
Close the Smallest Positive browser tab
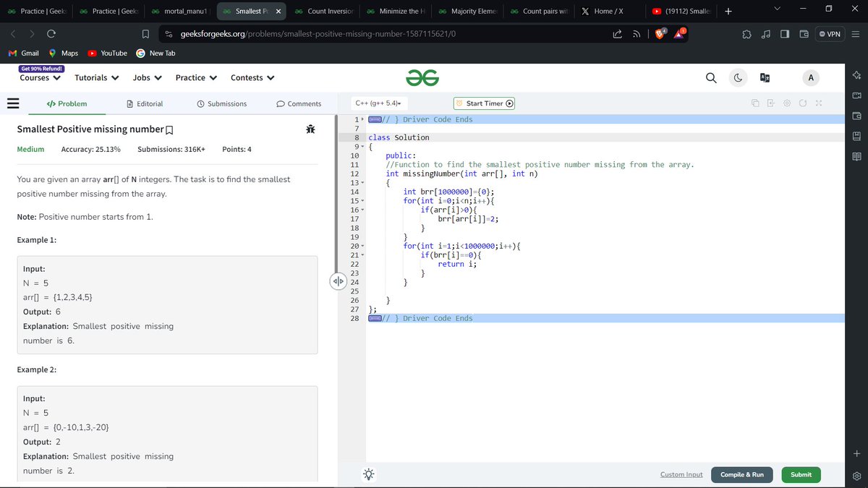click(278, 11)
